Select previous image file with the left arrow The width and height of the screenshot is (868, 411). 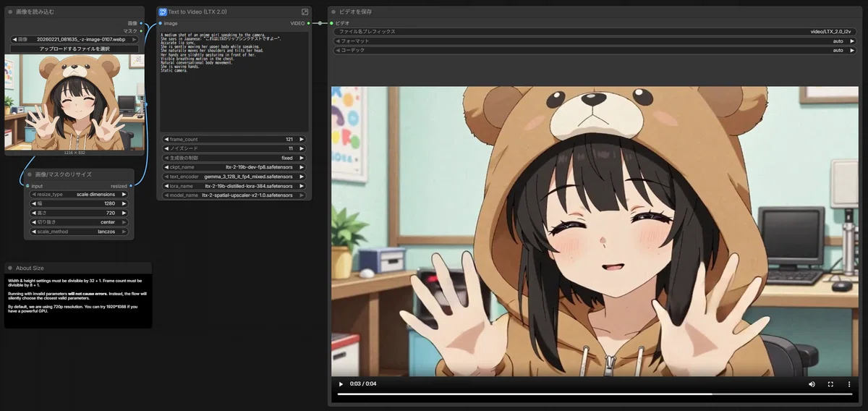pyautogui.click(x=14, y=39)
